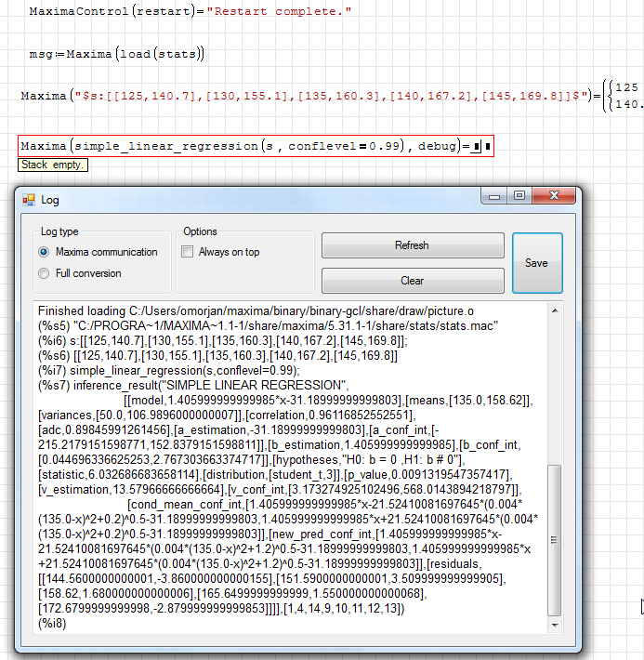Minimize the Log window
Viewport: 644px width, 660px height.
click(x=496, y=196)
